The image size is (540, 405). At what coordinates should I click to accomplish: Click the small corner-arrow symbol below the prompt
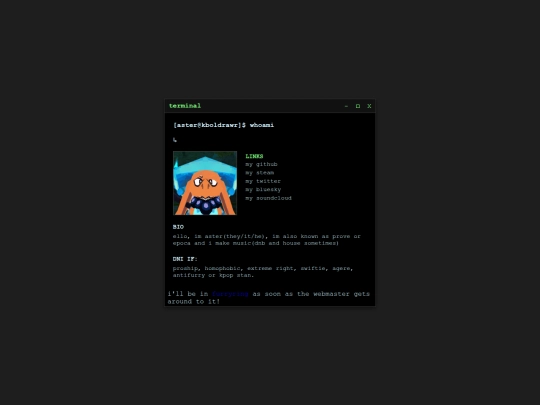175,139
